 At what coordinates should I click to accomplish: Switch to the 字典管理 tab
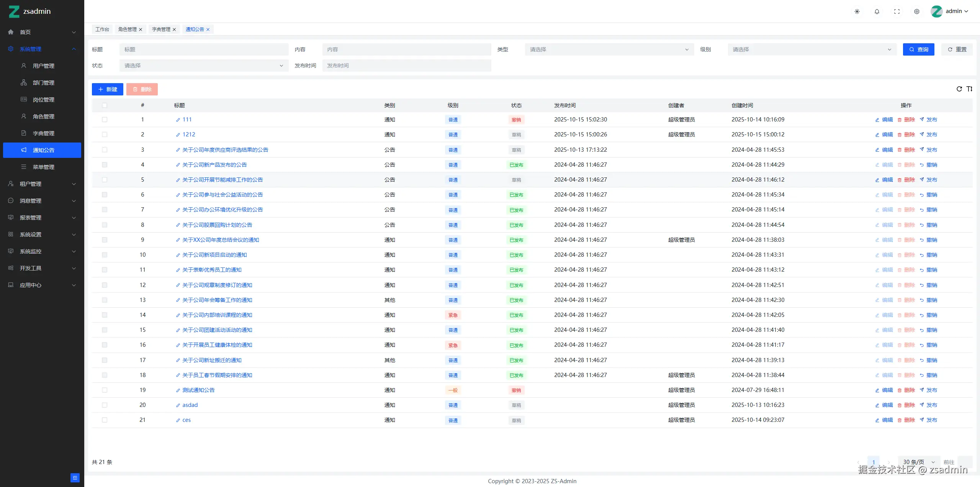[x=161, y=29]
